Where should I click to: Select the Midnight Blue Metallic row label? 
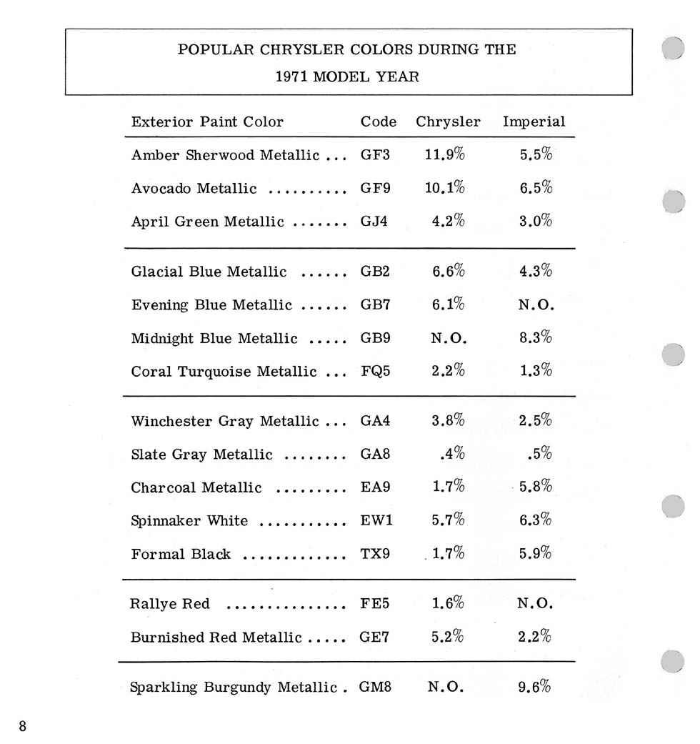tap(214, 338)
